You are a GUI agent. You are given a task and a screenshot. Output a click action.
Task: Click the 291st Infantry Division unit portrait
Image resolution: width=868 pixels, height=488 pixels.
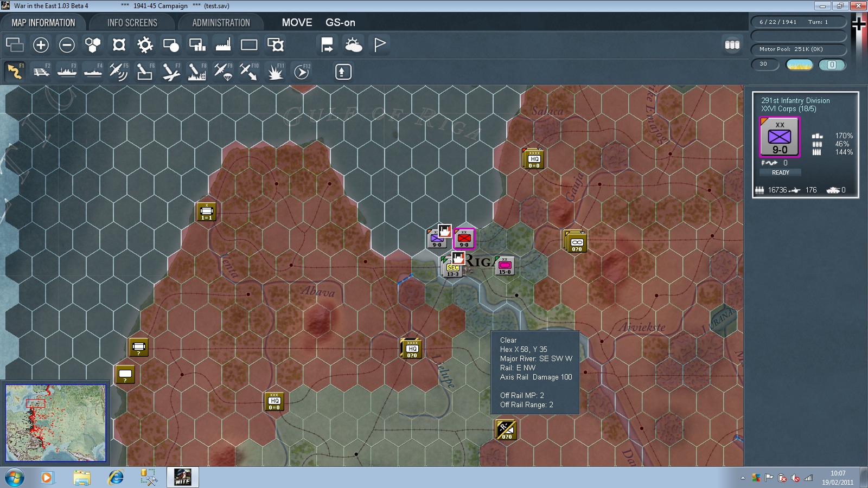pyautogui.click(x=780, y=137)
